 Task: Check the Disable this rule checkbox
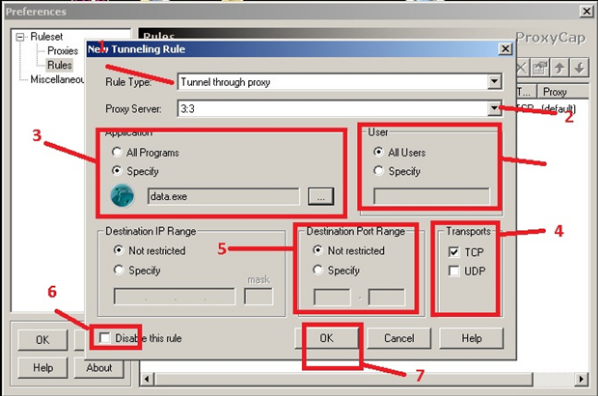(x=104, y=338)
